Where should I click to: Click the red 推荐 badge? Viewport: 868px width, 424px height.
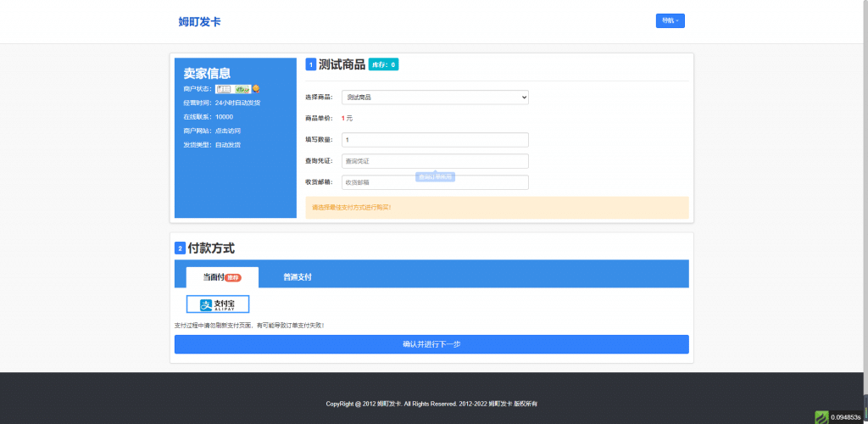point(233,277)
